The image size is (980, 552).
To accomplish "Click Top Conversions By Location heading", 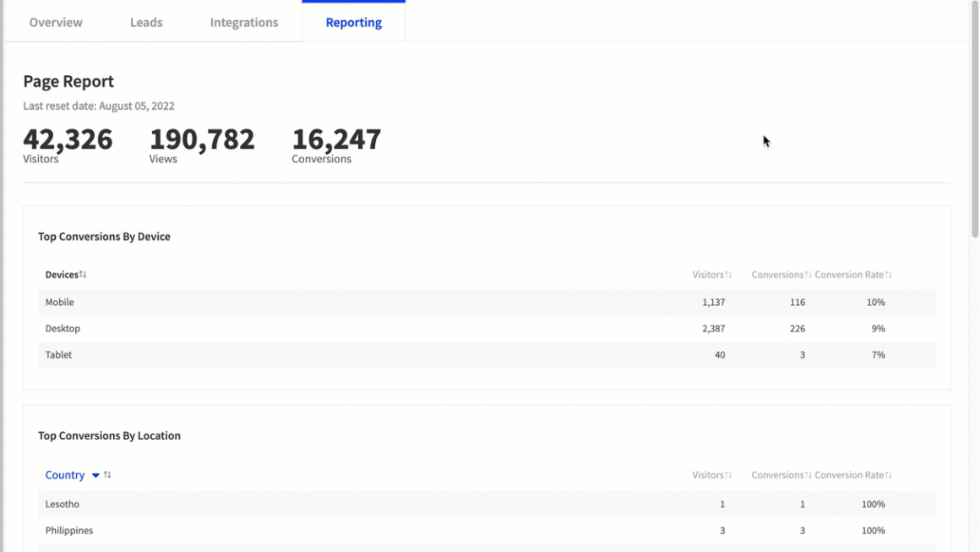I will 109,435.
